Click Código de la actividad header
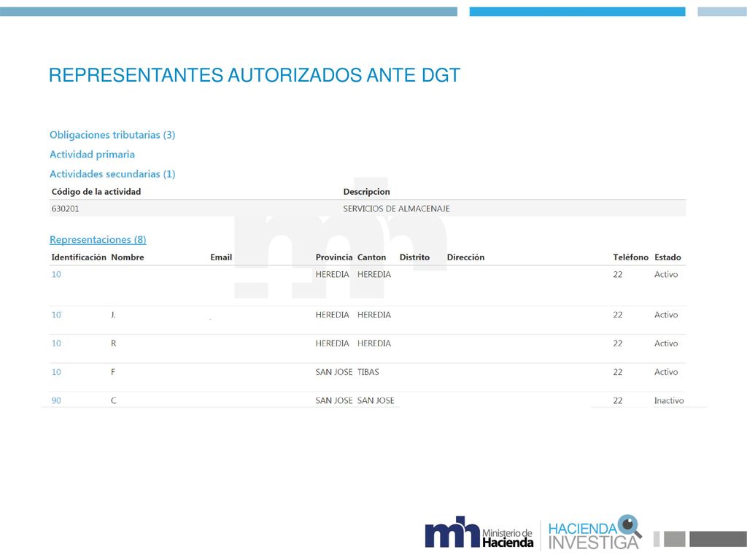Image resolution: width=747 pixels, height=560 pixels. (x=96, y=192)
